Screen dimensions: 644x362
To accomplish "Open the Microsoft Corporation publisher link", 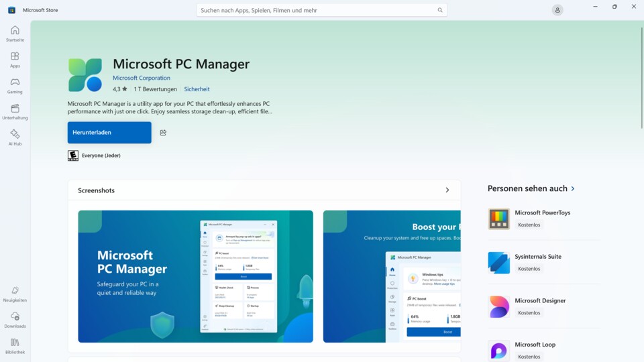I will point(142,78).
